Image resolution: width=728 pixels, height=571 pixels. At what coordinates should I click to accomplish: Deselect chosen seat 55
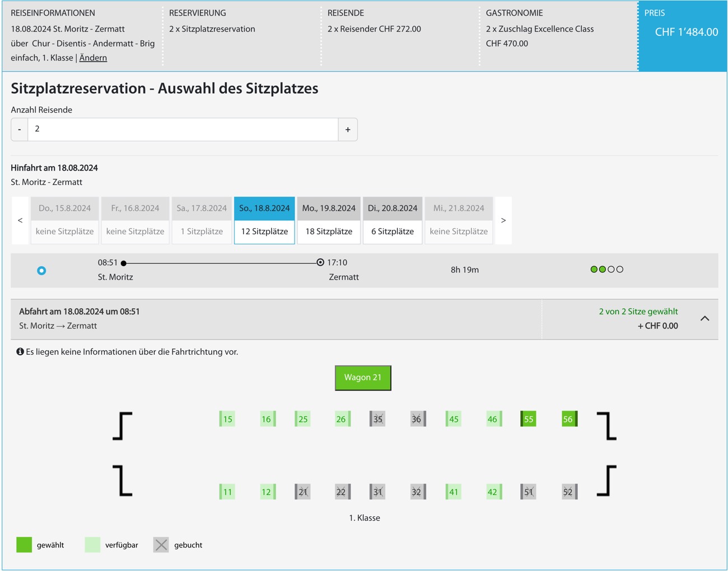[x=528, y=419]
